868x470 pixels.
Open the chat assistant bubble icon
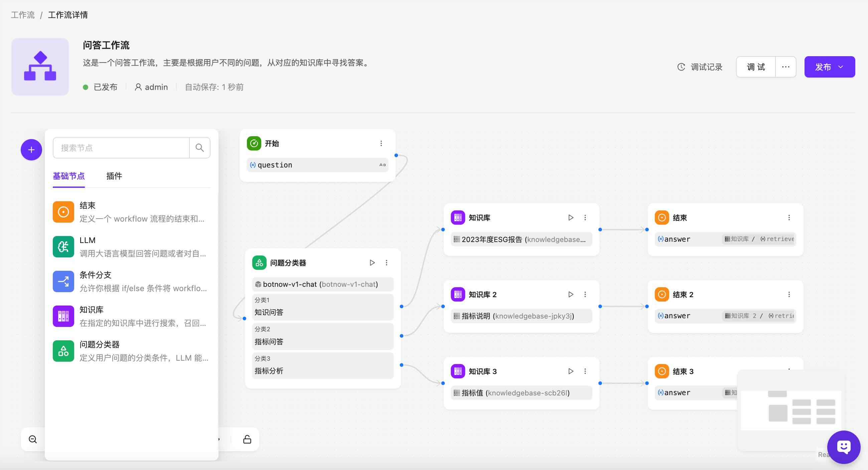click(843, 447)
